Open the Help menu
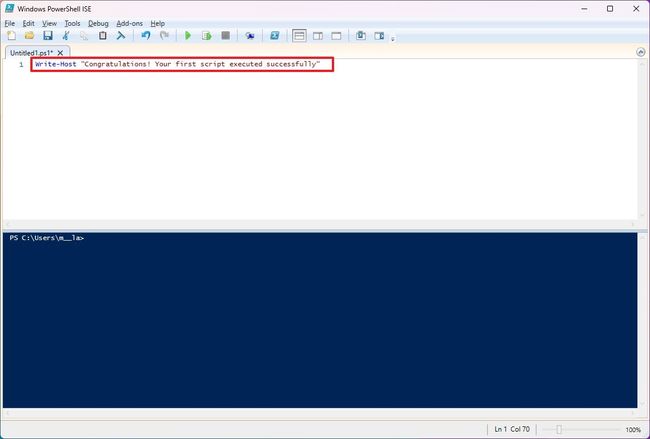 [x=158, y=24]
